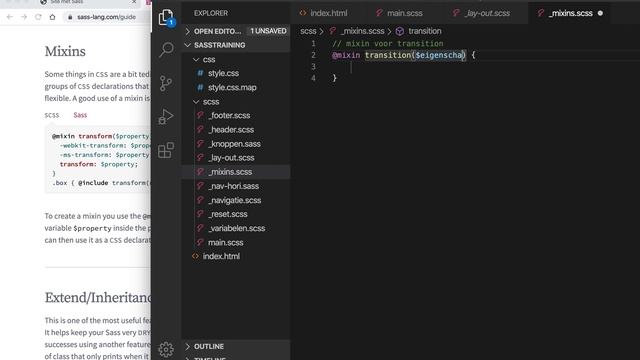Screen dimensions: 640x360
Task: Go back in the browser window
Action: [x=10, y=17]
